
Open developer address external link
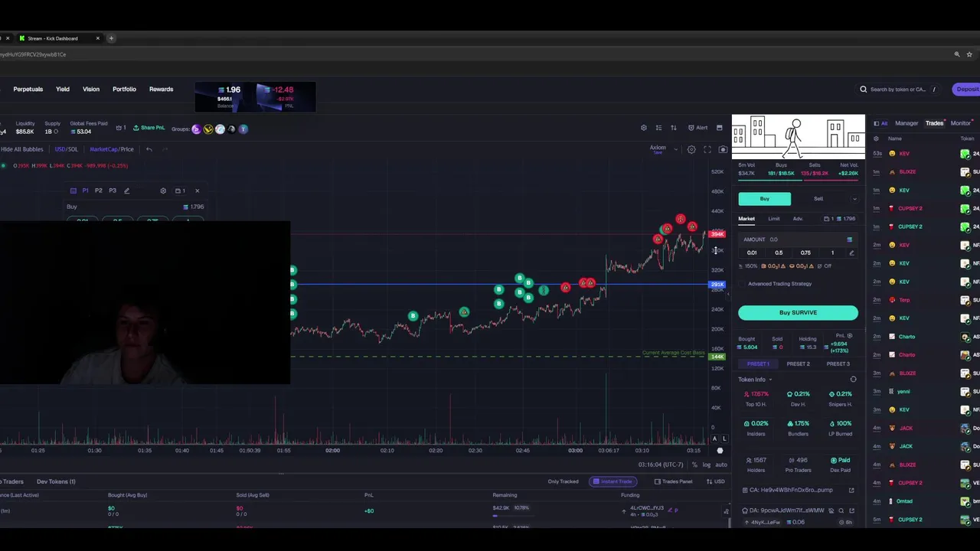[x=851, y=510]
